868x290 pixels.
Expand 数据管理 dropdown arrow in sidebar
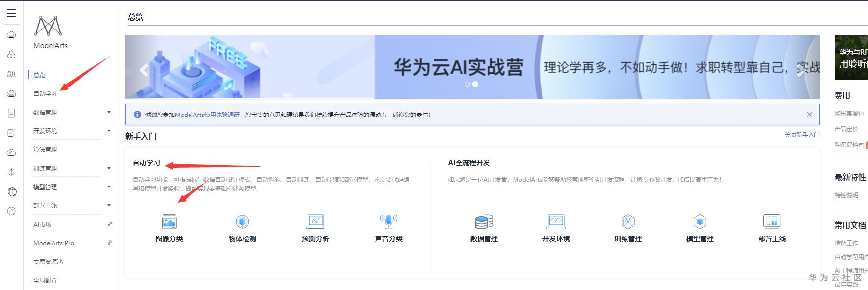point(109,113)
